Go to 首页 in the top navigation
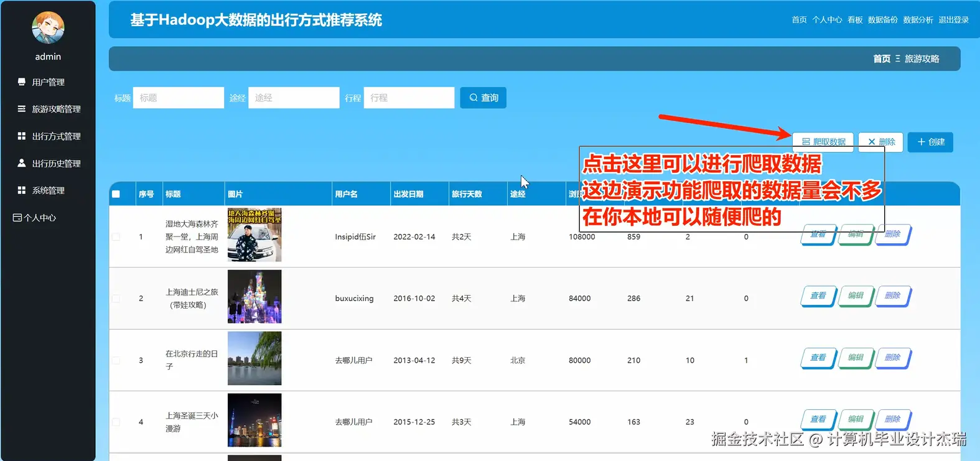980x461 pixels. point(799,20)
